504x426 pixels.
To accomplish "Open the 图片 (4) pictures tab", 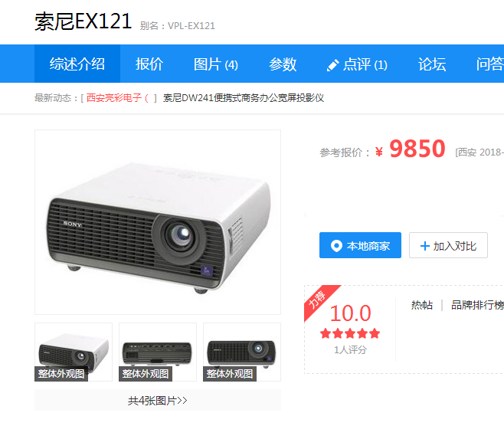I will 216,64.
